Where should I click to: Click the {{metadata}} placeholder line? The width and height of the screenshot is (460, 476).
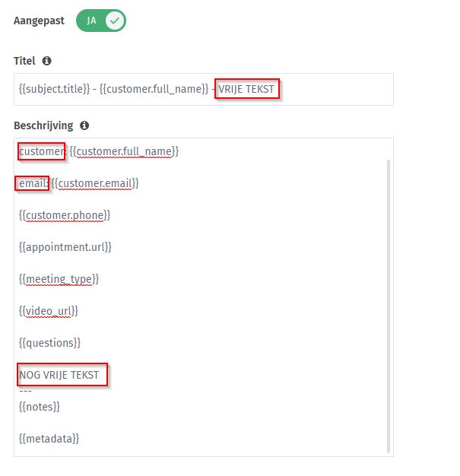(49, 439)
